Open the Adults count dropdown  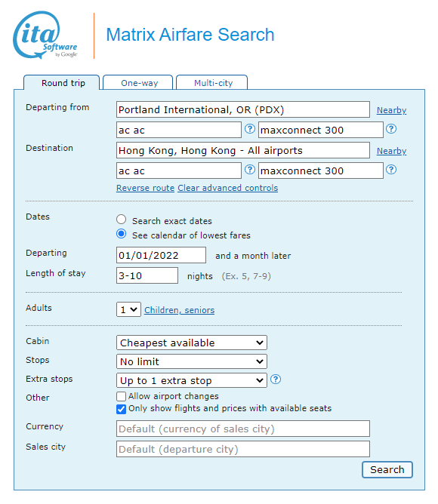click(128, 309)
